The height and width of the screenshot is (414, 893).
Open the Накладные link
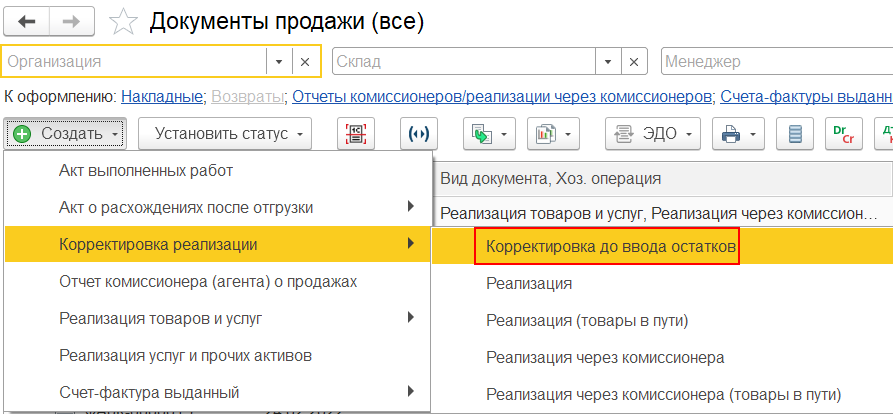tap(161, 97)
